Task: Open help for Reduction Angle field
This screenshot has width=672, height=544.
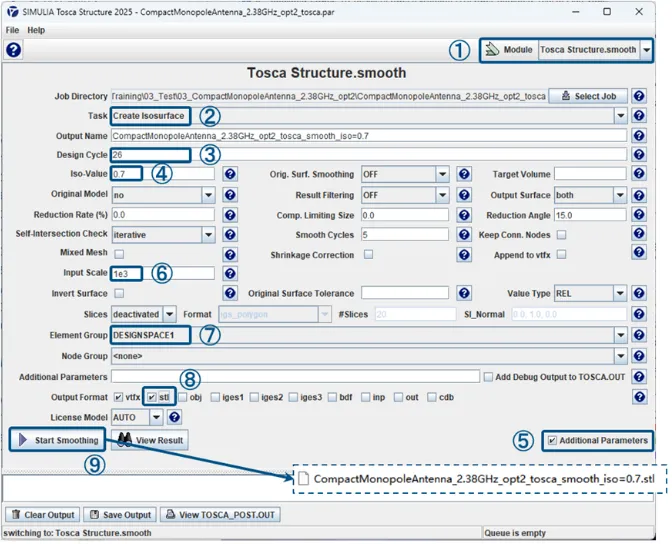Action: pyautogui.click(x=639, y=214)
